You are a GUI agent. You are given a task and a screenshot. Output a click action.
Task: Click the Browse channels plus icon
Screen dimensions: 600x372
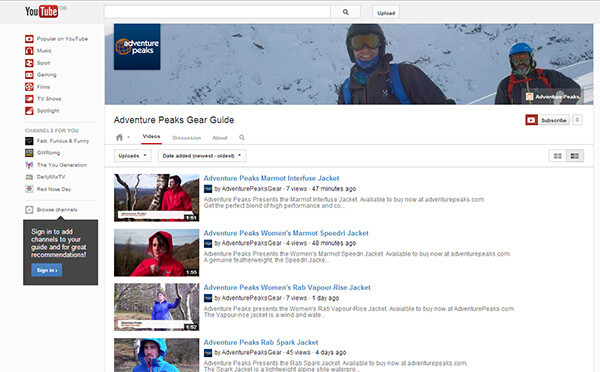[29, 210]
